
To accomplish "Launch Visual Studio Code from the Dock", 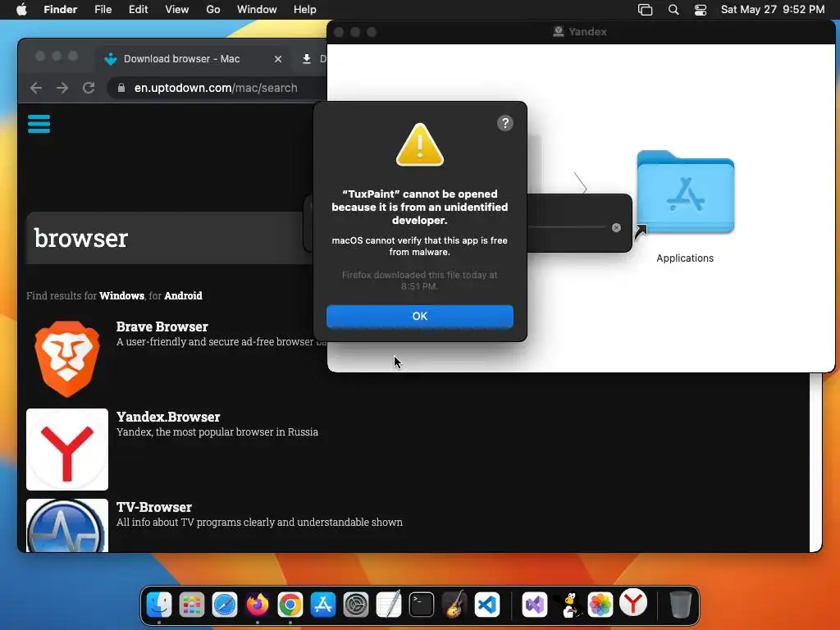I will (x=487, y=605).
